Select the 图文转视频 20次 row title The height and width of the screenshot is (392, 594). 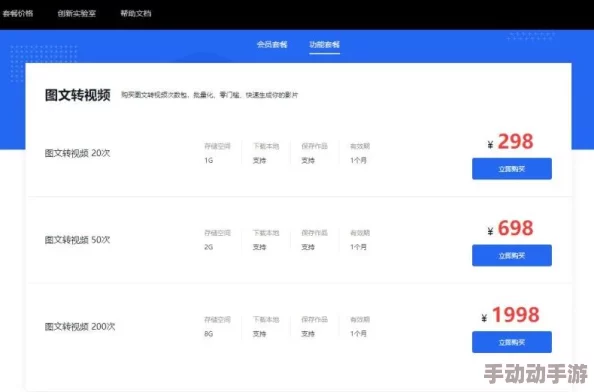pos(77,153)
